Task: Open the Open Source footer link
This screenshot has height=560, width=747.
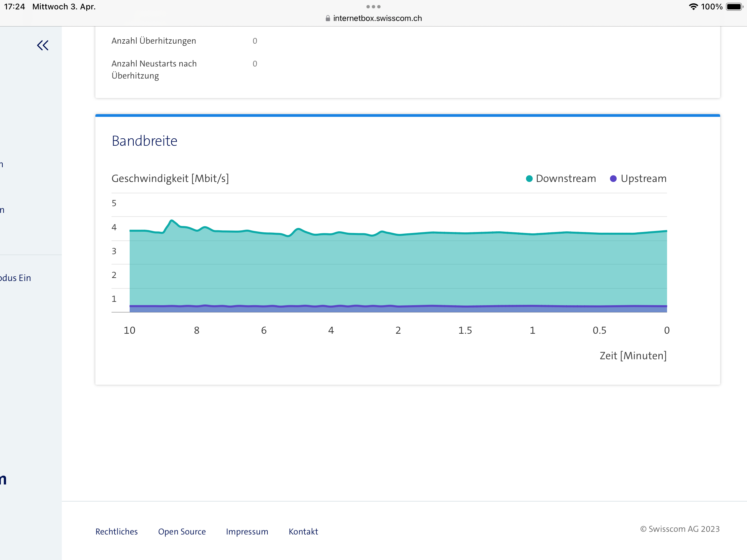Action: coord(182,531)
